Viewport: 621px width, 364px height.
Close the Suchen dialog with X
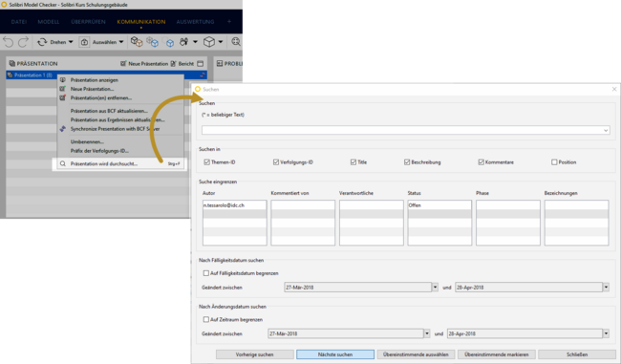pyautogui.click(x=614, y=89)
